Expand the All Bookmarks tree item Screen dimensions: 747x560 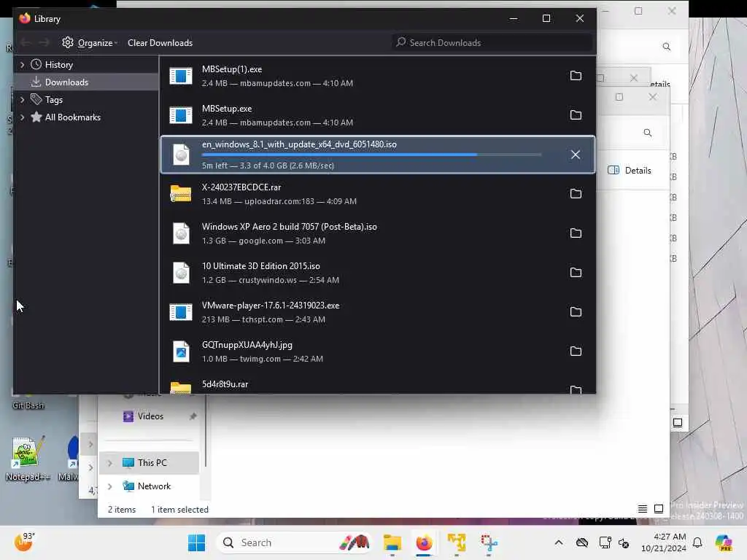[x=22, y=117]
